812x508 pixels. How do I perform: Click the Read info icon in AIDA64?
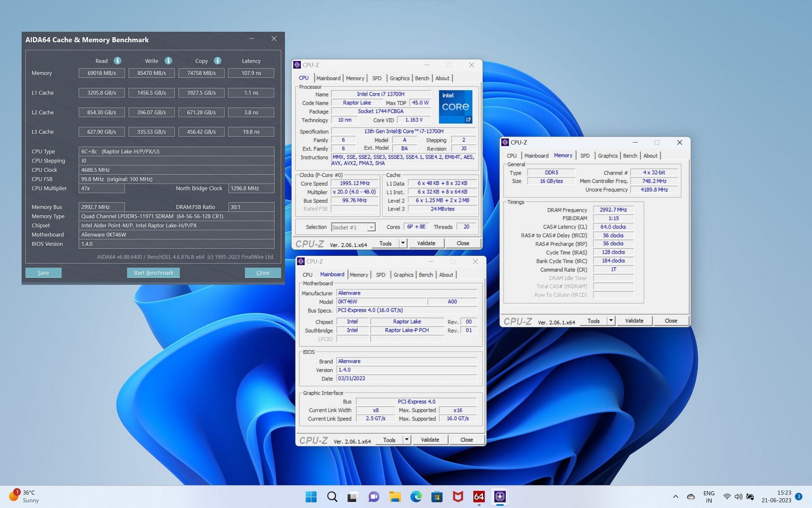click(x=118, y=60)
